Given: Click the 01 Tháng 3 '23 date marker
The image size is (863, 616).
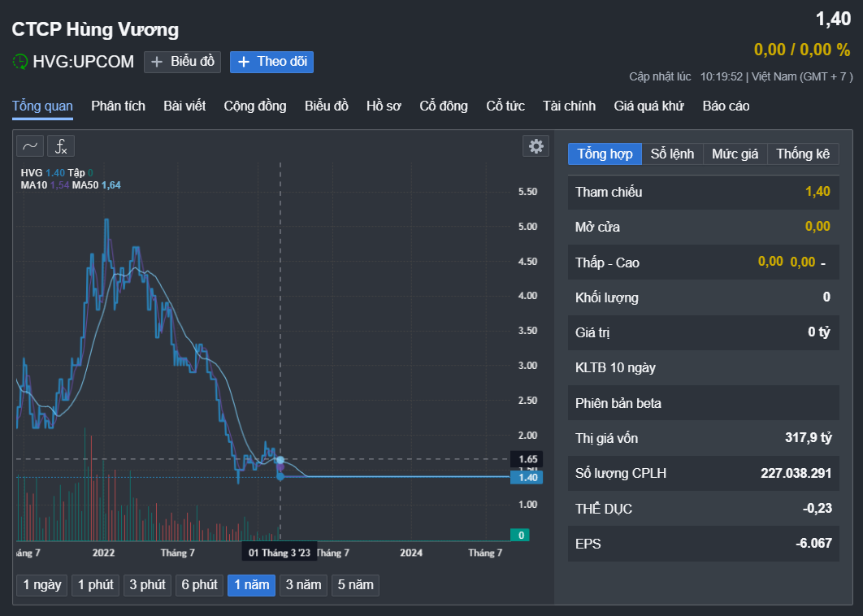Looking at the screenshot, I should click(x=280, y=553).
